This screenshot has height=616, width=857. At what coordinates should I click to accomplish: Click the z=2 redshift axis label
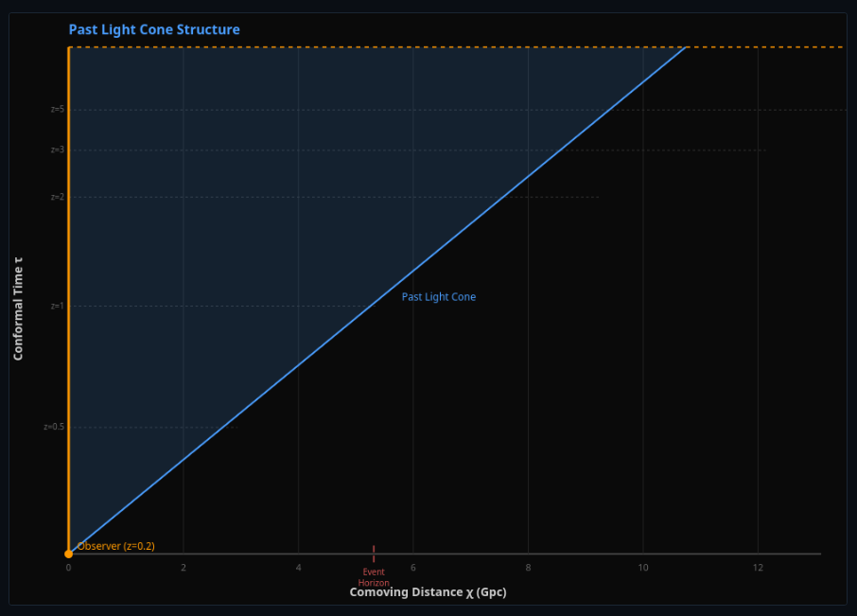[57, 197]
